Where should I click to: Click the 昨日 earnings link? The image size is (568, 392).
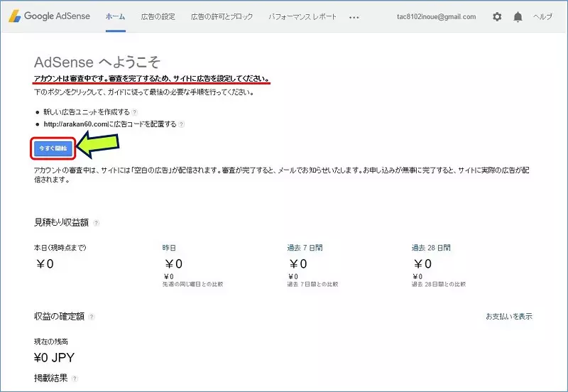pos(169,248)
